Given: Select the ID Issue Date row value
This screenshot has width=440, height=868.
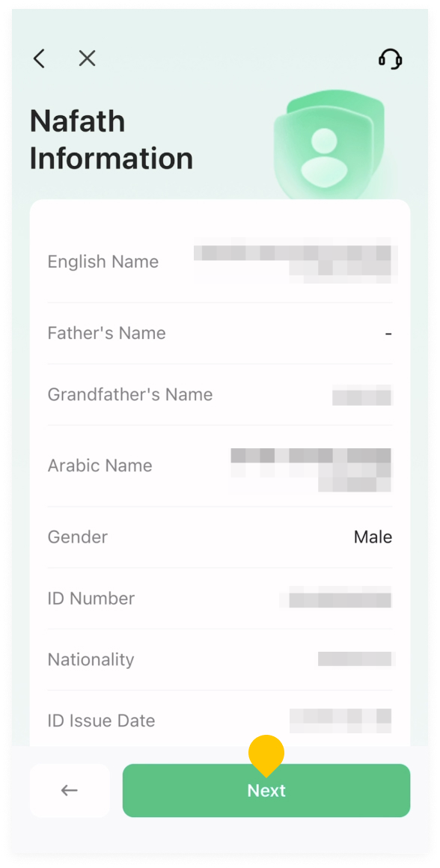Looking at the screenshot, I should pyautogui.click(x=341, y=721).
